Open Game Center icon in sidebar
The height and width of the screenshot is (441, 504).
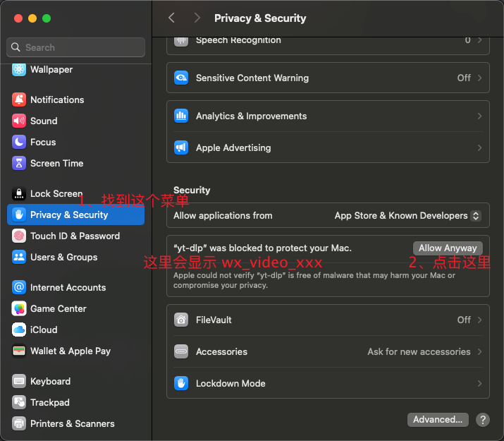(x=19, y=308)
